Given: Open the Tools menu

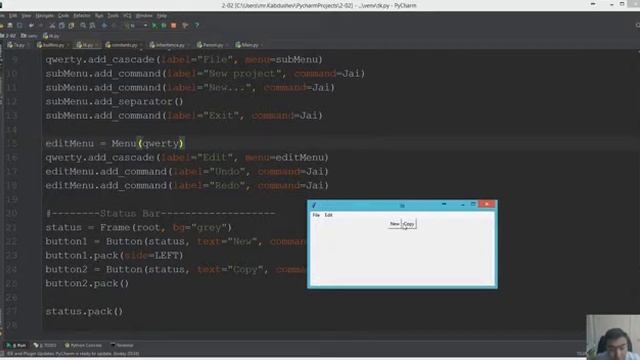Looking at the screenshot, I should (113, 16).
